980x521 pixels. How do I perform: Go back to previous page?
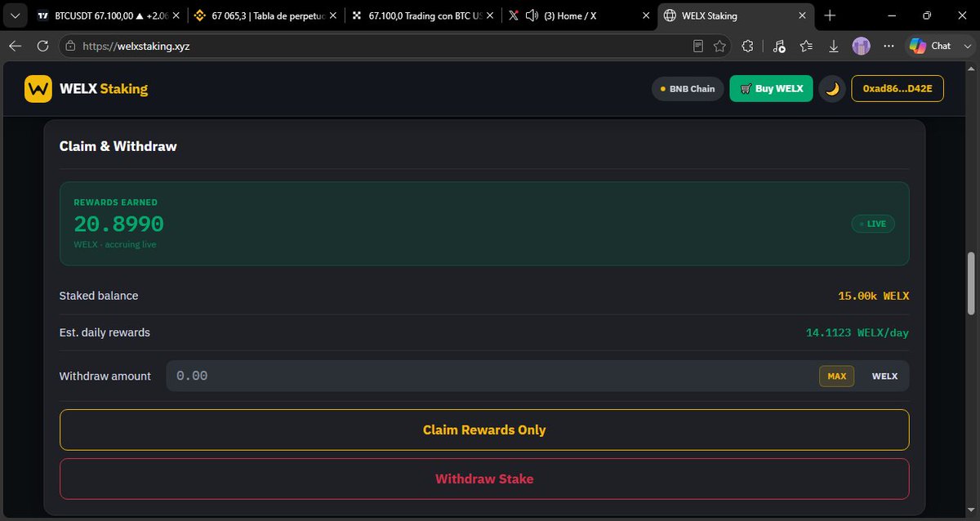tap(15, 47)
